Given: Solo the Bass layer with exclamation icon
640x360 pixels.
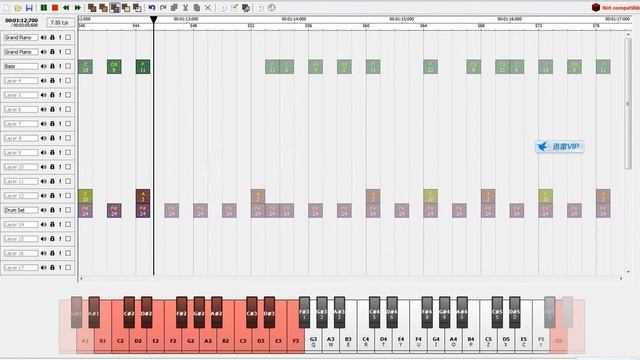Looking at the screenshot, I should click(x=60, y=66).
